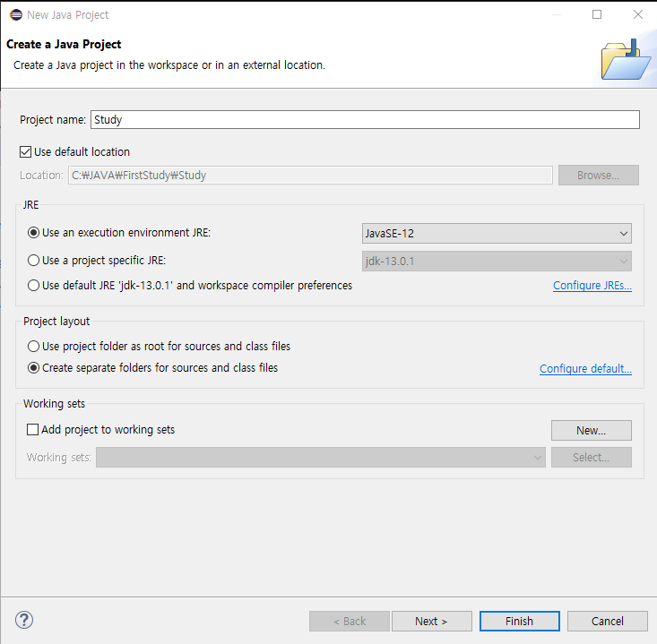
Task: Open the jdk-13.0.1 project JRE dropdown
Action: (x=497, y=262)
